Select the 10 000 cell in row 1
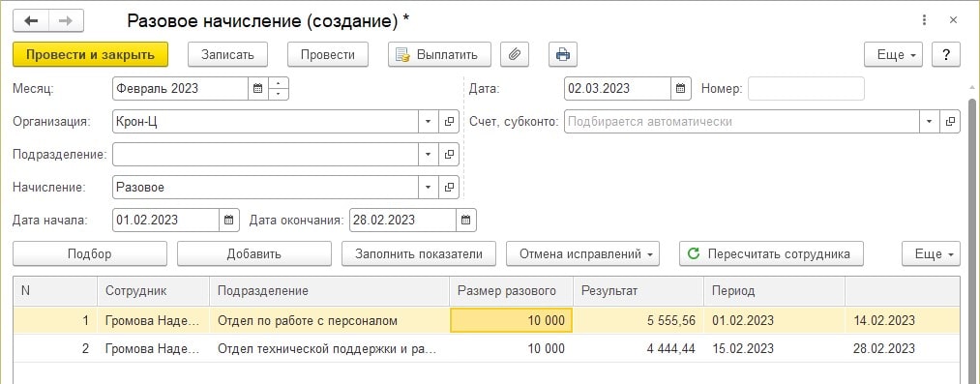 coord(511,321)
